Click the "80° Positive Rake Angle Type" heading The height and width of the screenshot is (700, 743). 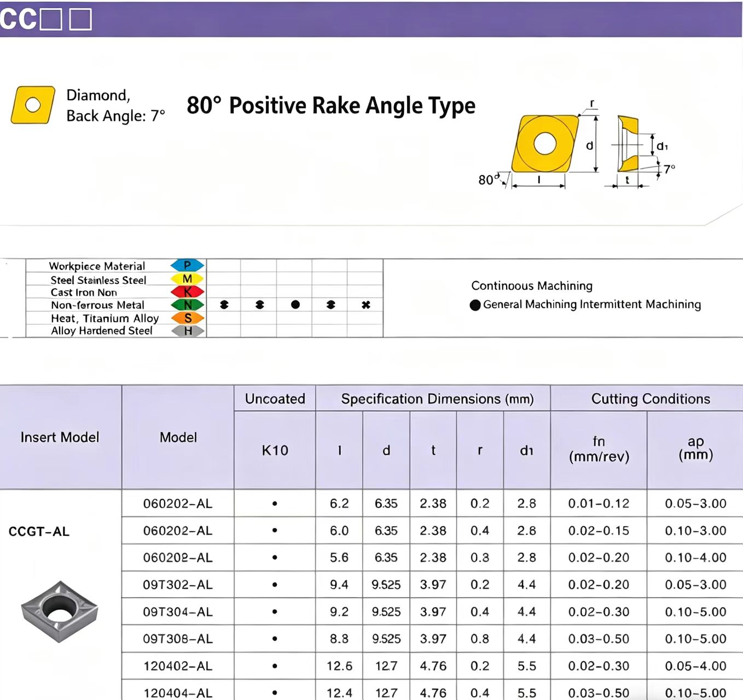click(330, 106)
